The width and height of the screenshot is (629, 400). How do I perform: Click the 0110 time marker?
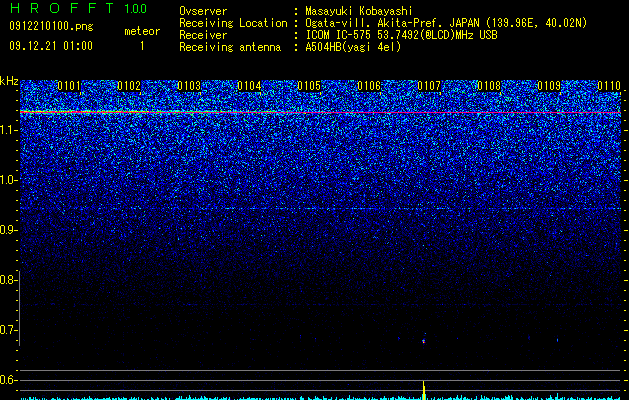609,86
